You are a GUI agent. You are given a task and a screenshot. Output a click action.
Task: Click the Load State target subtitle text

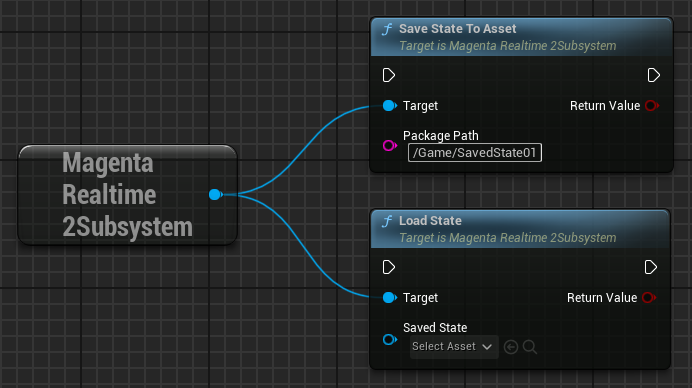[508, 238]
